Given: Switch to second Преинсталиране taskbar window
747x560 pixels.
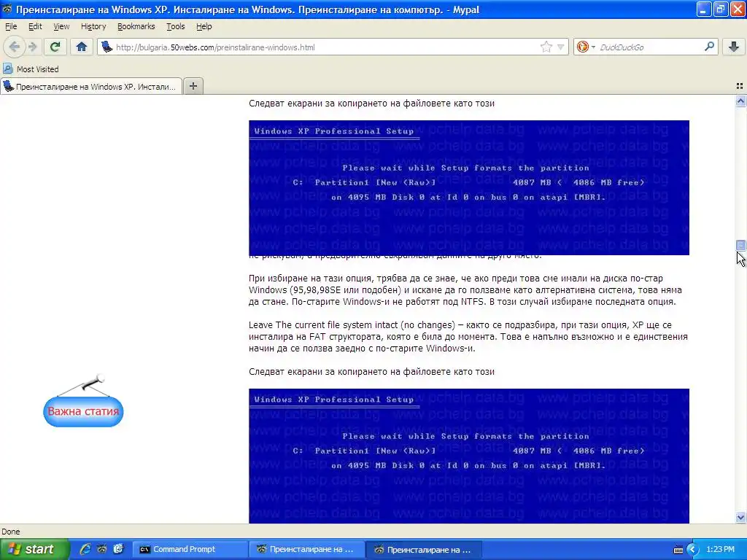Looking at the screenshot, I should tap(424, 550).
